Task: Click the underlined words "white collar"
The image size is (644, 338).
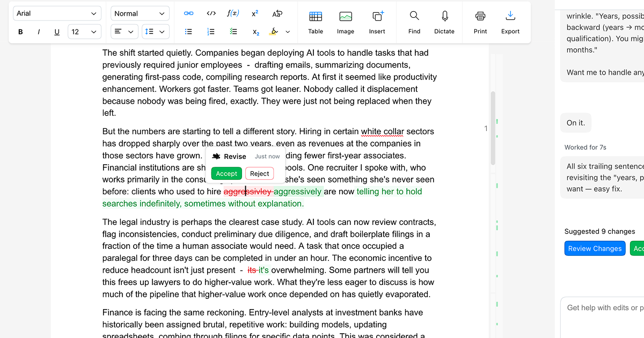Action: click(383, 131)
